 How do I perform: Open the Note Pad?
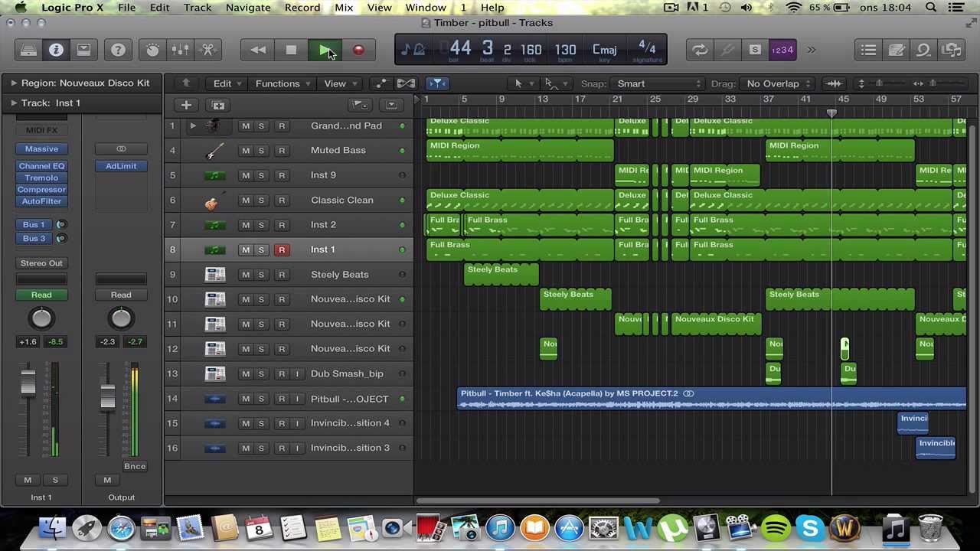896,50
